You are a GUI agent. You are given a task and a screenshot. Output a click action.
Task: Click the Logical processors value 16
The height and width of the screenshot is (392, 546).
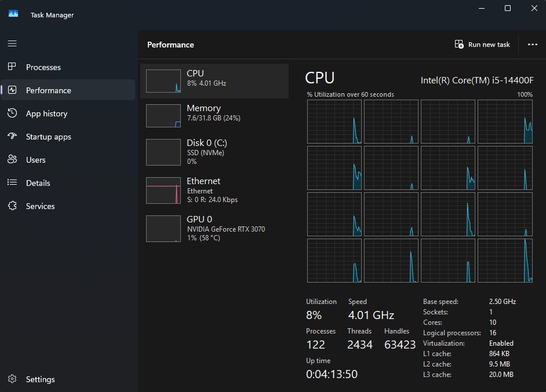[x=493, y=333]
